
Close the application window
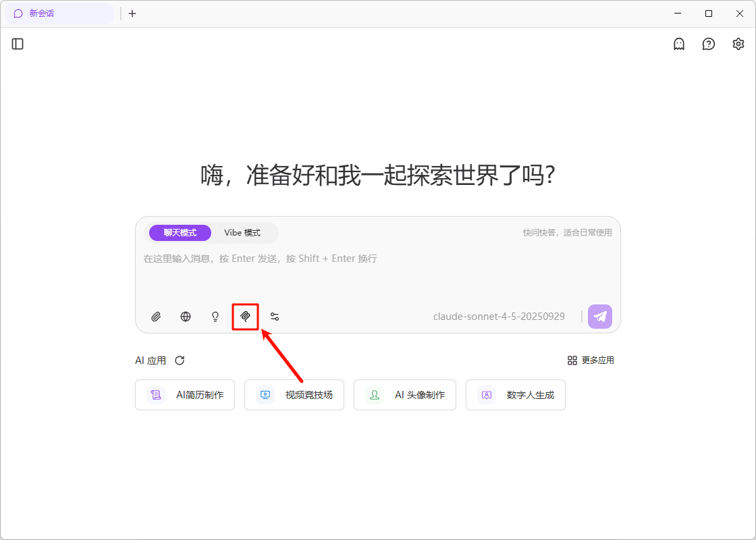click(x=739, y=13)
